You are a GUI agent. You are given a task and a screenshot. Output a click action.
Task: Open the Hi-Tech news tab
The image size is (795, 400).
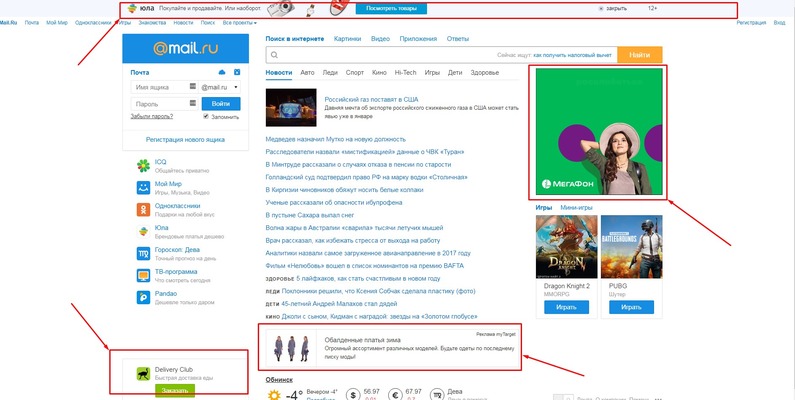tap(405, 73)
